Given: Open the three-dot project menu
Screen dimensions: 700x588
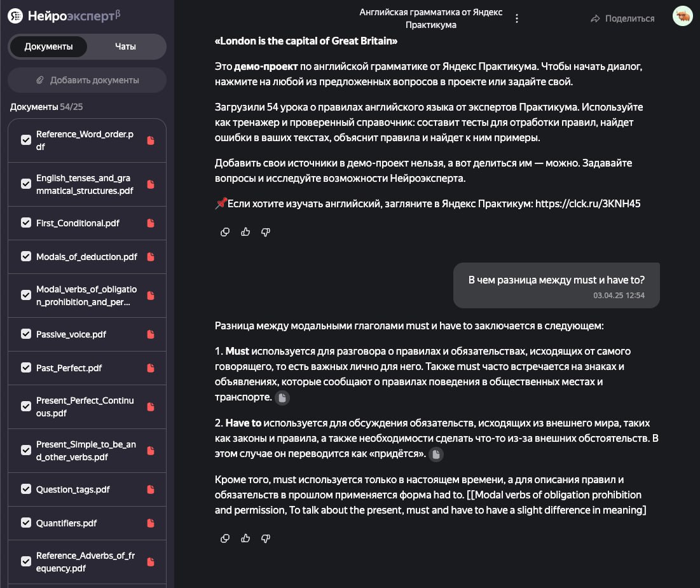Looking at the screenshot, I should [x=516, y=18].
